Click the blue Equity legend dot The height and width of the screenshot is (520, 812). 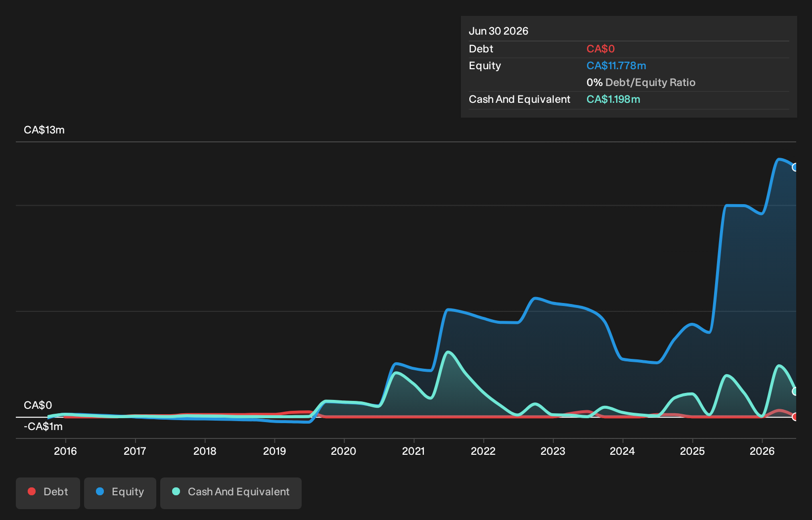tap(100, 491)
